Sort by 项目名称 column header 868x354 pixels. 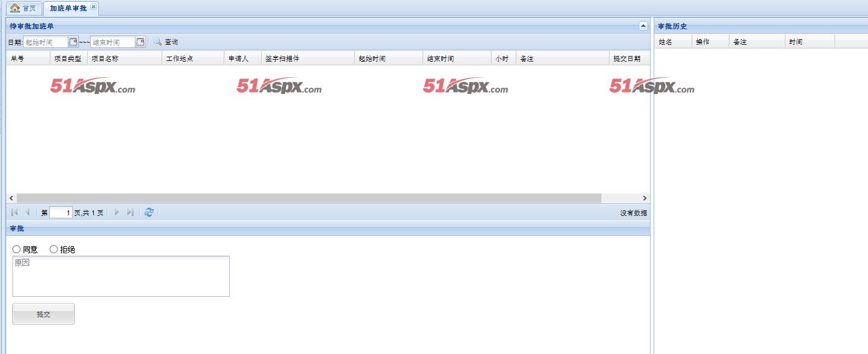pos(124,58)
